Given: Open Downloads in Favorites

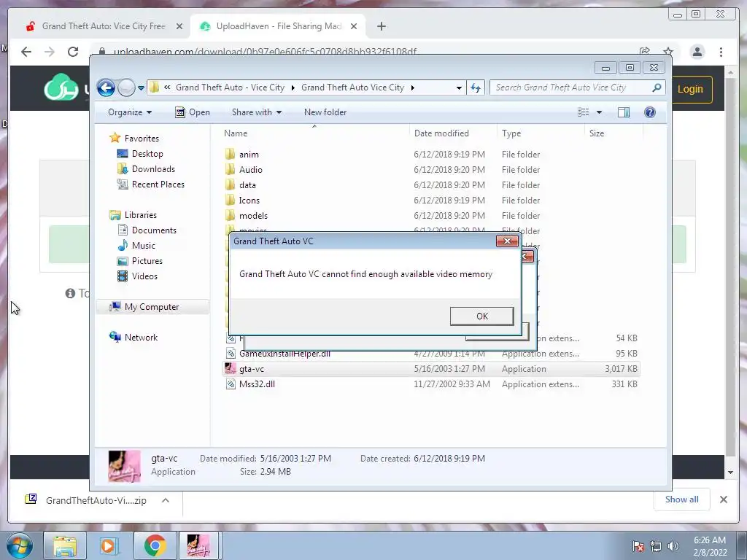Looking at the screenshot, I should point(153,169).
